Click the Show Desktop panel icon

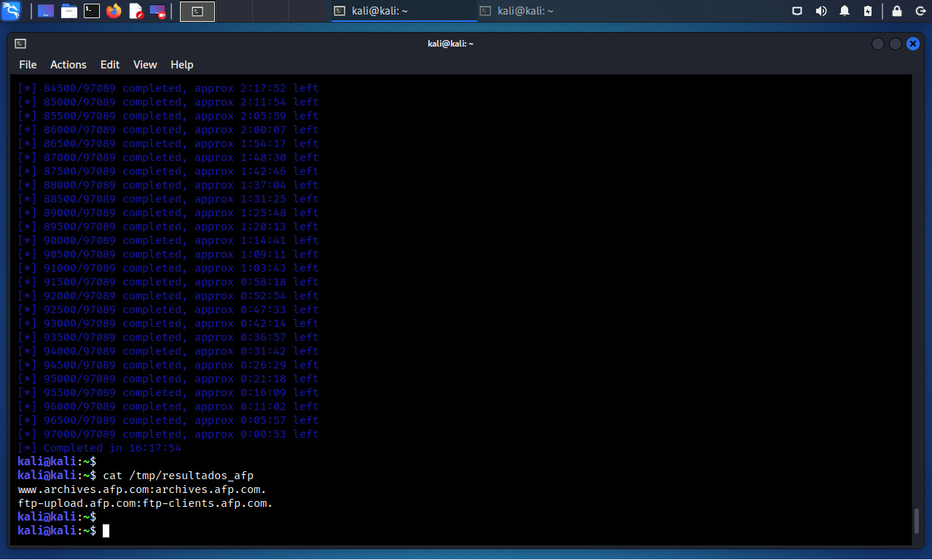pos(45,11)
